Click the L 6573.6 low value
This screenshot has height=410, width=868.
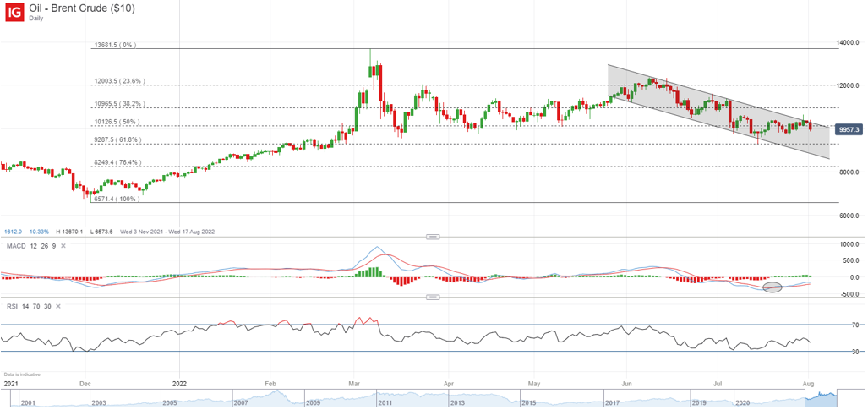(x=102, y=231)
